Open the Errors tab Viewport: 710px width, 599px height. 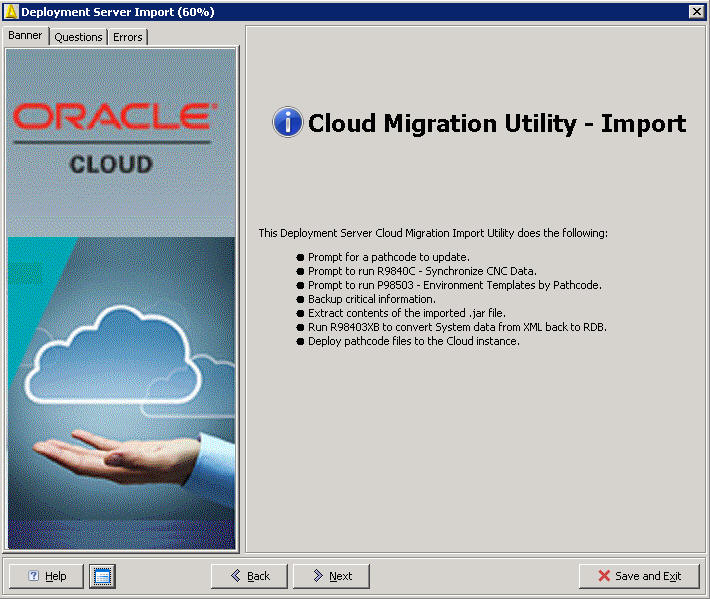128,37
